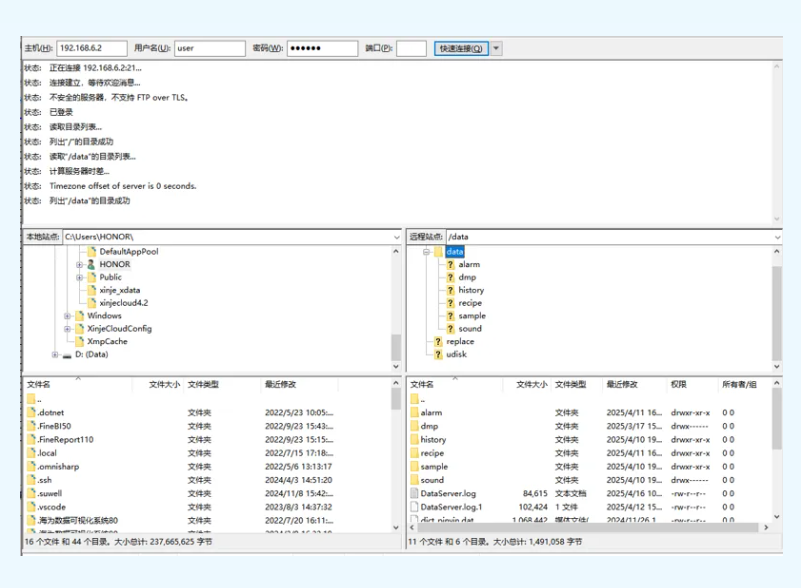Click the .vscode folder icon in local list

point(31,507)
